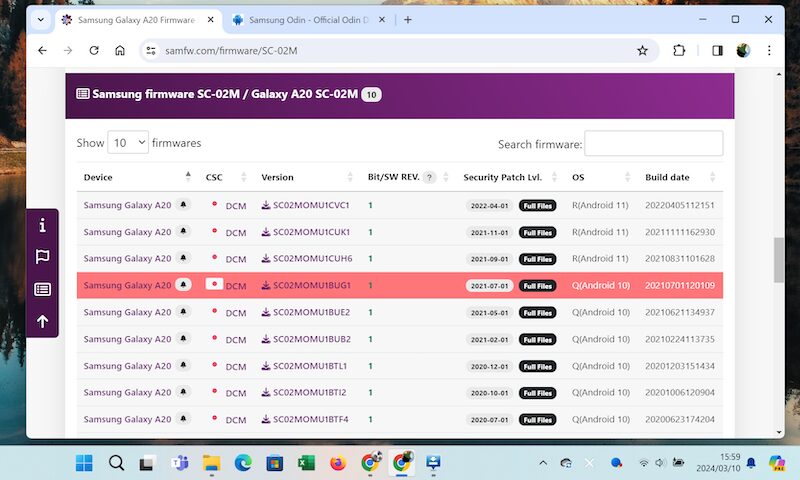This screenshot has width=800, height=480.
Task: Open the SC02MOMU1CUK1 firmware link
Action: click(x=311, y=232)
